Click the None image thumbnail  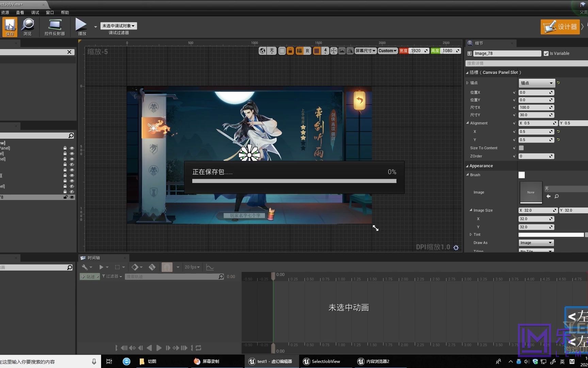tap(531, 193)
